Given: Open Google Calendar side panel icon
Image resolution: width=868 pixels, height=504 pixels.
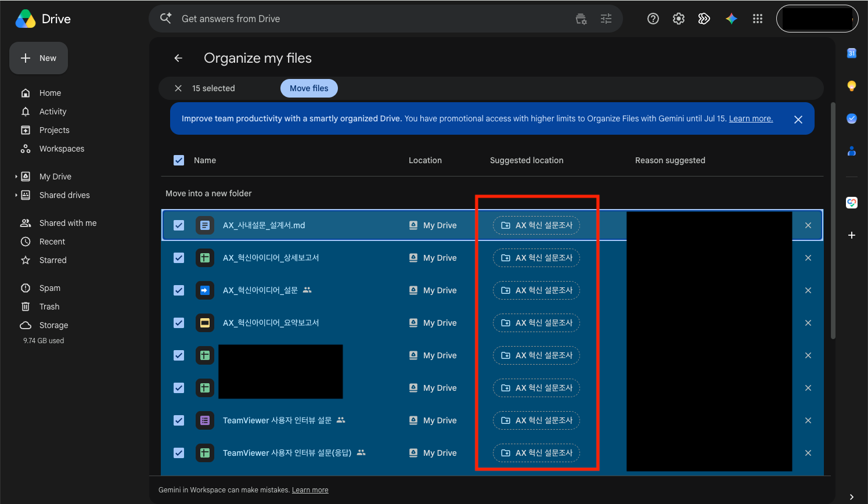Looking at the screenshot, I should (x=852, y=53).
